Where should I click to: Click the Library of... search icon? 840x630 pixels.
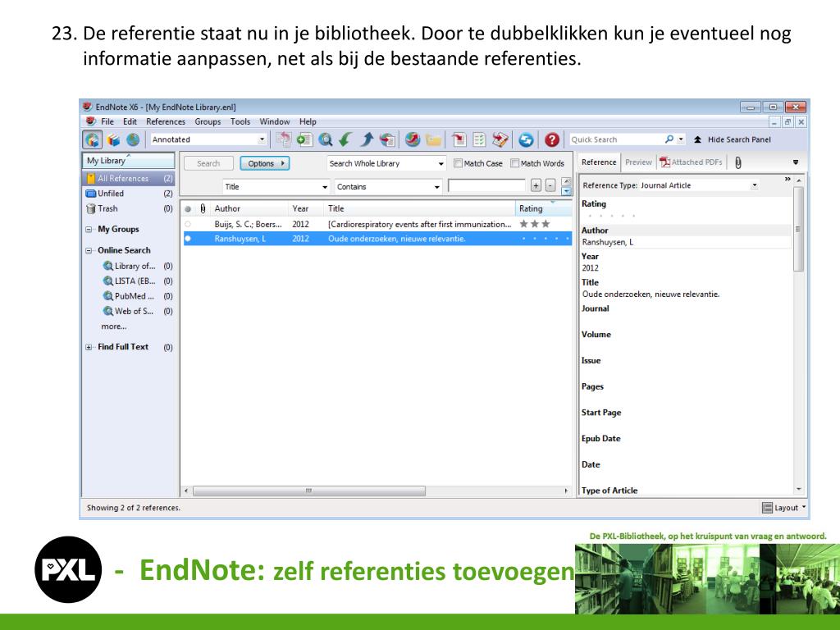tap(107, 267)
